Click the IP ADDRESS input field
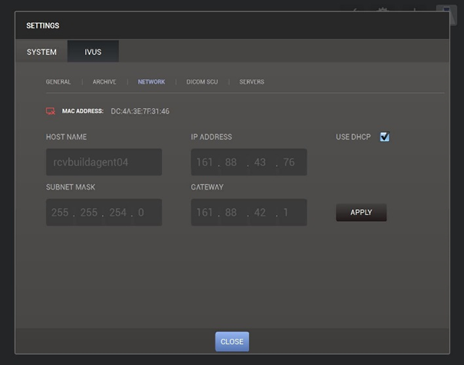 [249, 162]
